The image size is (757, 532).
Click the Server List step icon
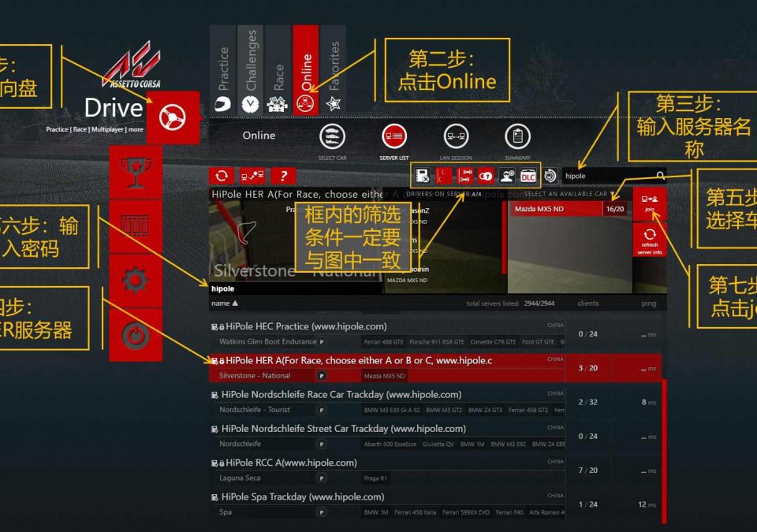394,136
